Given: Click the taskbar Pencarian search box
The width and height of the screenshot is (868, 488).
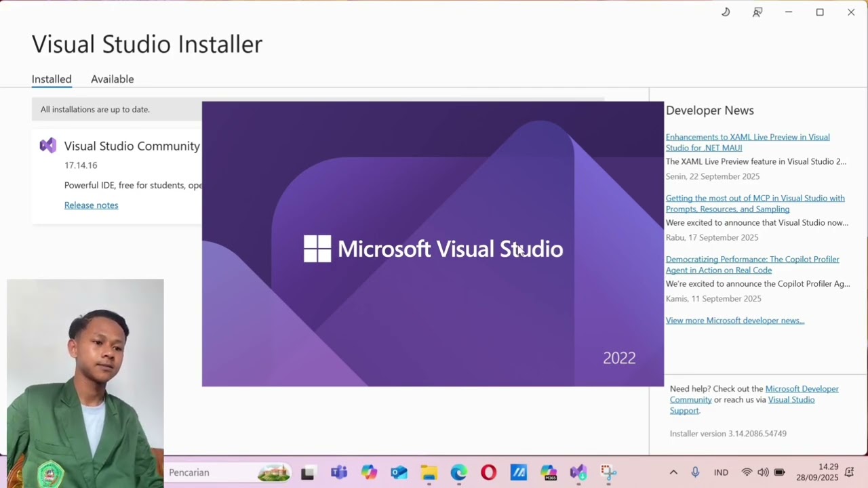Looking at the screenshot, I should (x=227, y=472).
